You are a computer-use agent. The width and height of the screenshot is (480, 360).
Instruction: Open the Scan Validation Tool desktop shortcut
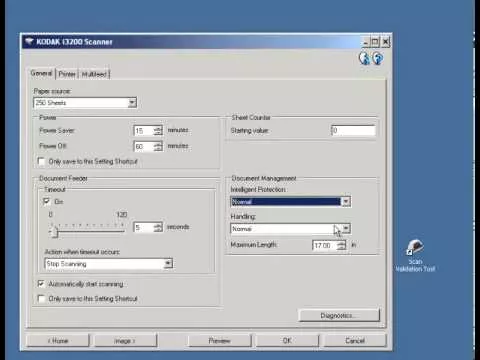tap(415, 255)
